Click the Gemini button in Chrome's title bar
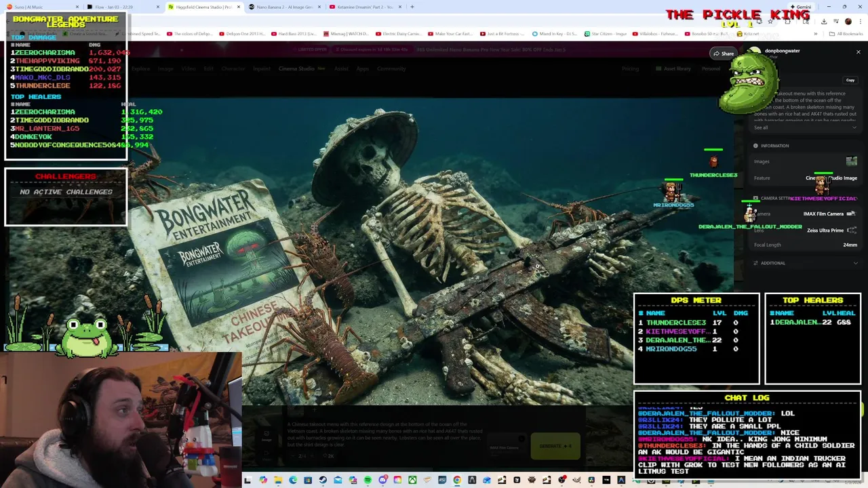868x488 pixels. pyautogui.click(x=802, y=7)
